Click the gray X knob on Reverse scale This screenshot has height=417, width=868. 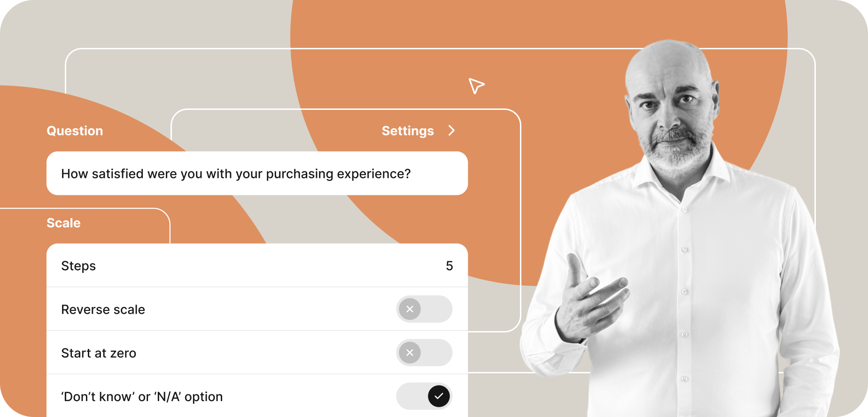click(410, 309)
